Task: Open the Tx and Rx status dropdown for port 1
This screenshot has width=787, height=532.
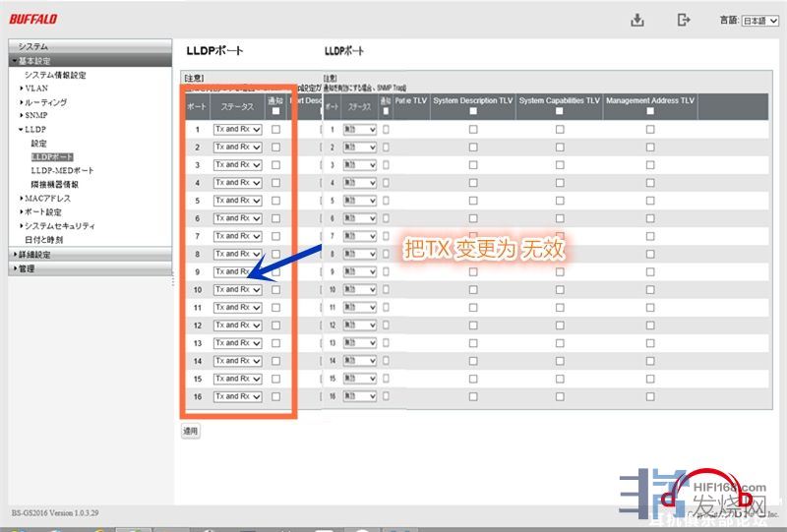Action: [237, 129]
